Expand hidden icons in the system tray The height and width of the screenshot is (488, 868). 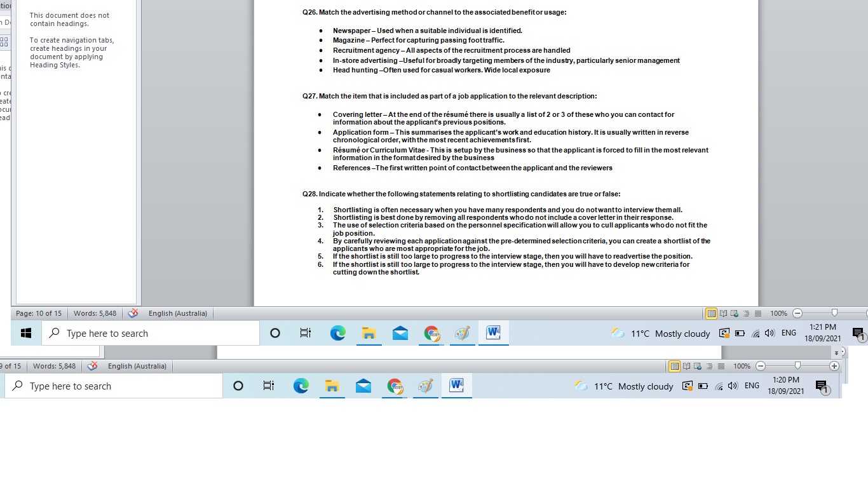pos(725,332)
